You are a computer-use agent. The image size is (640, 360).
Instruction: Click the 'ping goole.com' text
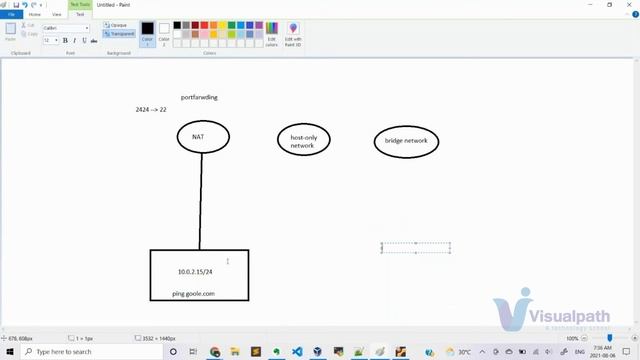193,293
